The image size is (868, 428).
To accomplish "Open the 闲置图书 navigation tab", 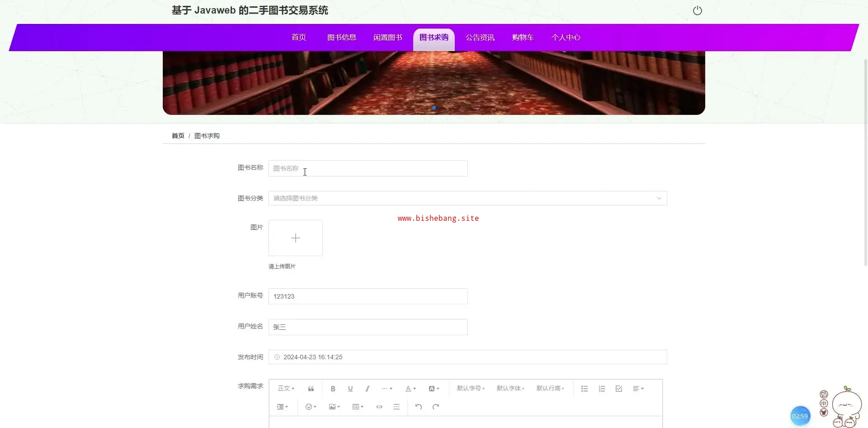I will [388, 38].
